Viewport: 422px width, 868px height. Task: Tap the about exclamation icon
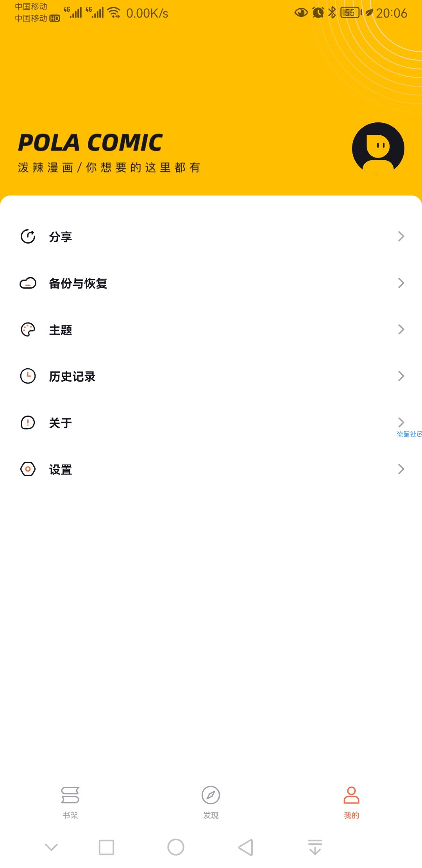[28, 423]
